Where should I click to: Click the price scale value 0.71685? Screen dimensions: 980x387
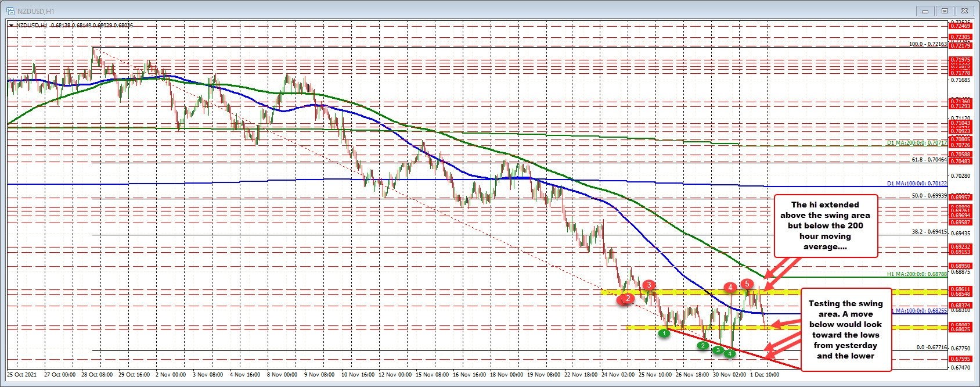coord(961,80)
